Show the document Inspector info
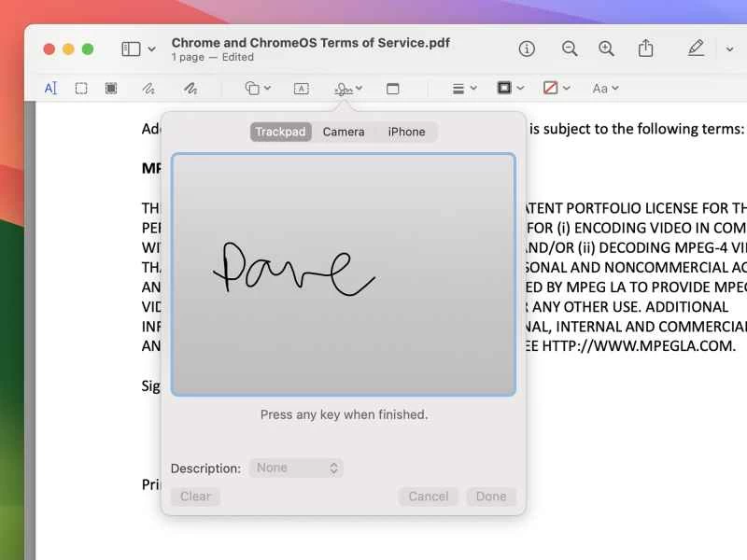 click(526, 49)
